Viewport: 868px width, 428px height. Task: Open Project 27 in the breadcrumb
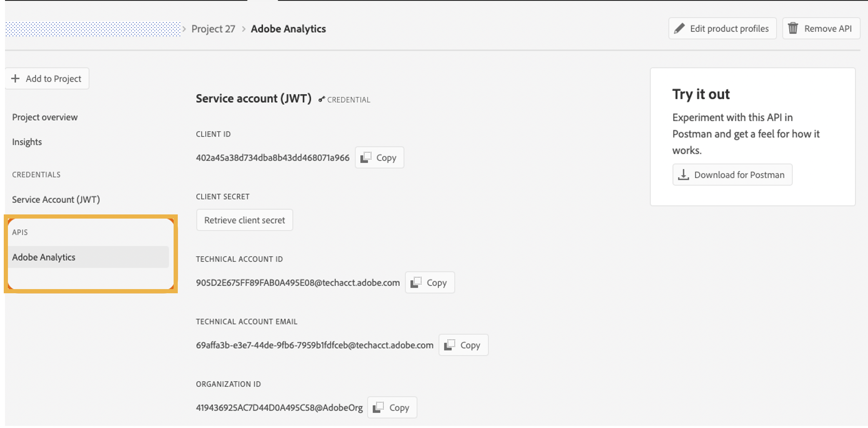[x=213, y=29]
